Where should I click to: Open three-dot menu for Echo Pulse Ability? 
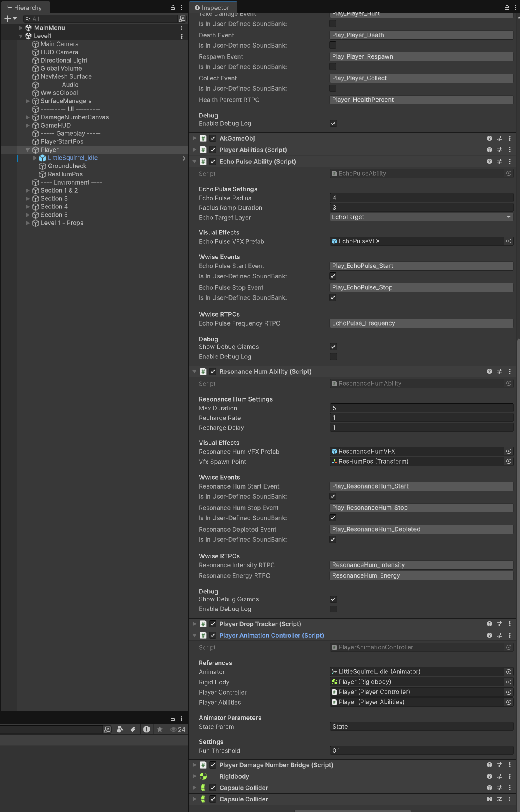510,161
